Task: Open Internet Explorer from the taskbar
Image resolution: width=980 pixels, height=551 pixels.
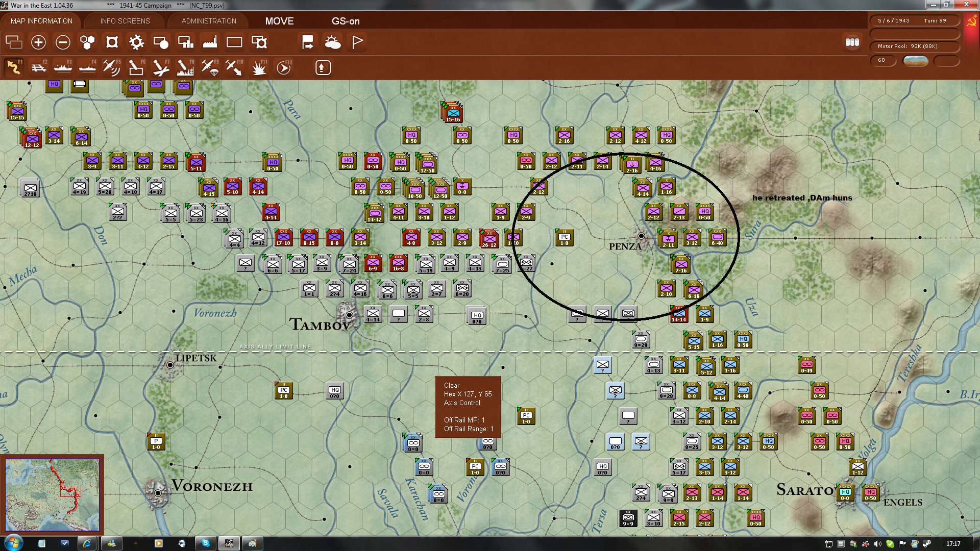Action: [x=87, y=543]
